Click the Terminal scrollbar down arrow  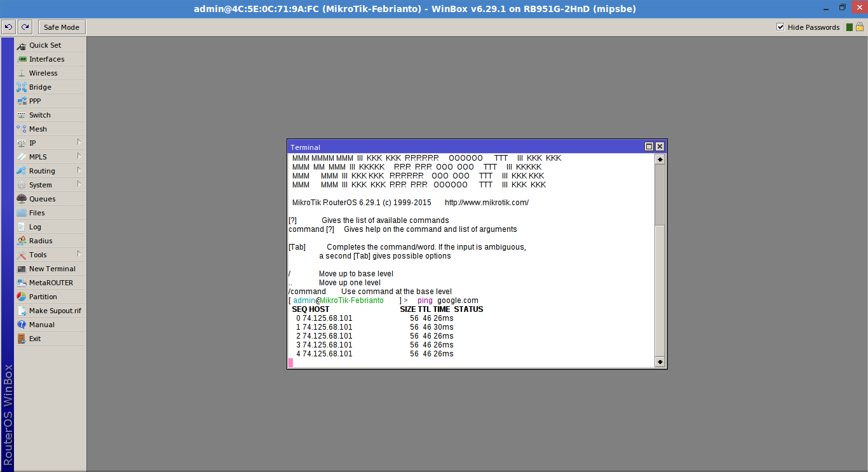(x=660, y=362)
